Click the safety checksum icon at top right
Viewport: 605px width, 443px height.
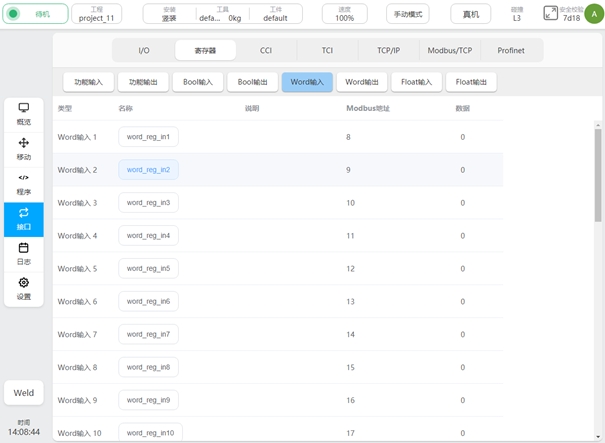coord(551,13)
